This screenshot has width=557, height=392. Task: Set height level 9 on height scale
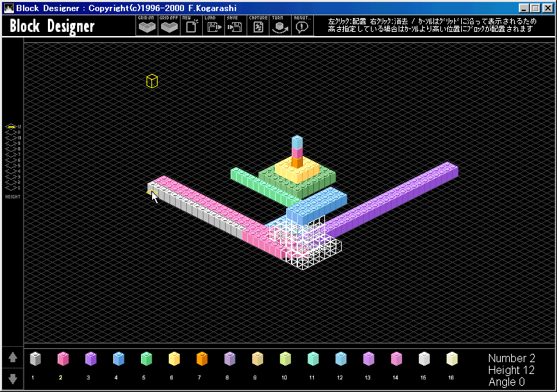pos(13,143)
